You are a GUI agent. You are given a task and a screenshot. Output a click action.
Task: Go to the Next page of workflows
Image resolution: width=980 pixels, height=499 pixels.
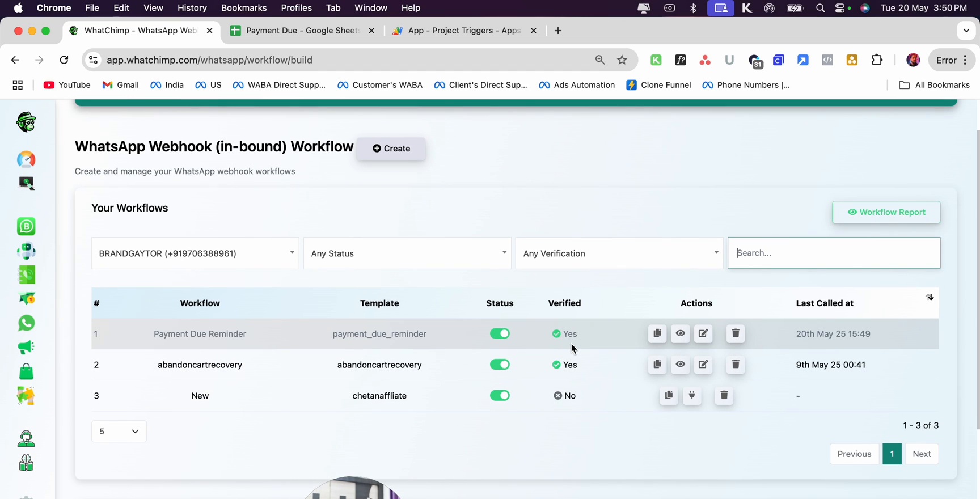(922, 454)
